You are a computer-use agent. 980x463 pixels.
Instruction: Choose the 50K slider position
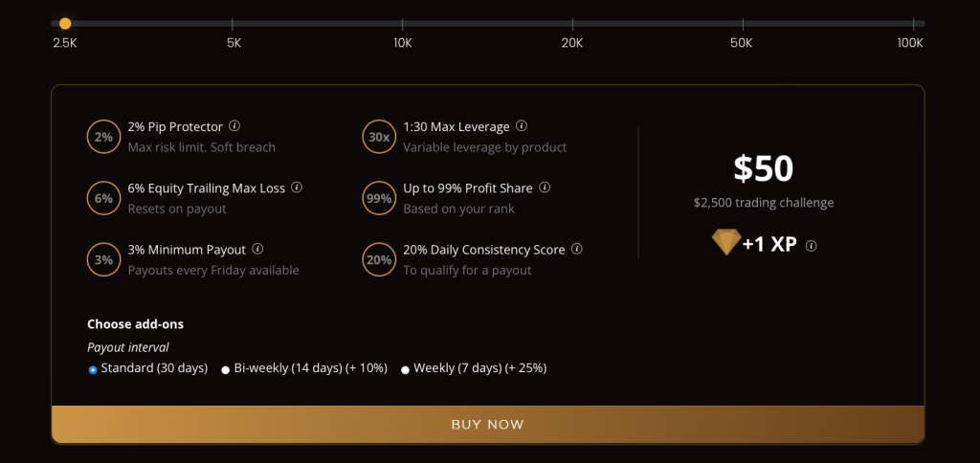(x=742, y=23)
